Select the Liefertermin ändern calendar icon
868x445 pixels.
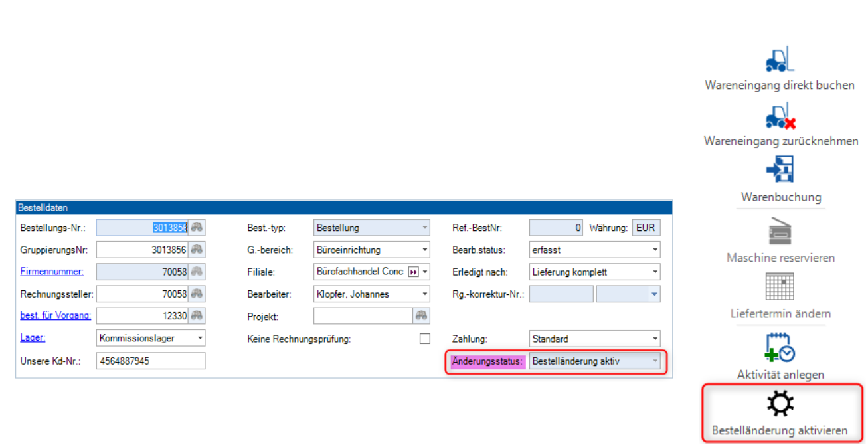click(780, 286)
